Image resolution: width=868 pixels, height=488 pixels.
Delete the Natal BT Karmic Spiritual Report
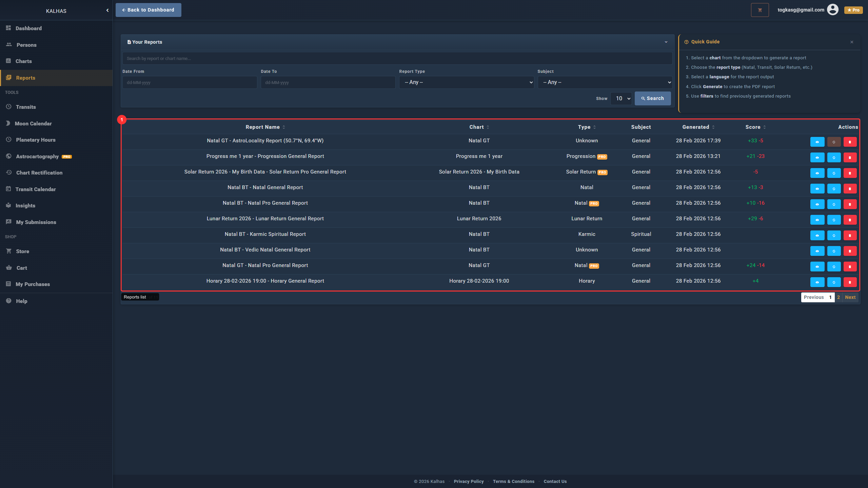point(850,235)
